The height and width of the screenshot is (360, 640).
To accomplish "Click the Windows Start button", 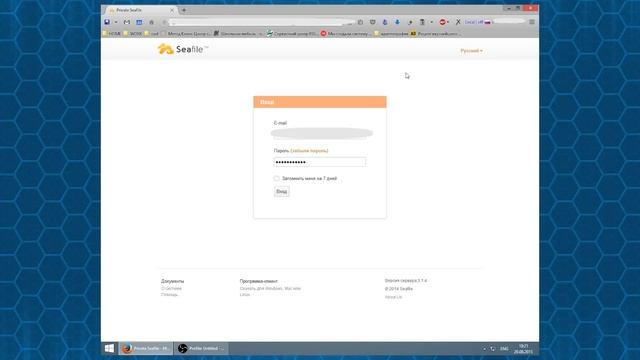I will [109, 348].
